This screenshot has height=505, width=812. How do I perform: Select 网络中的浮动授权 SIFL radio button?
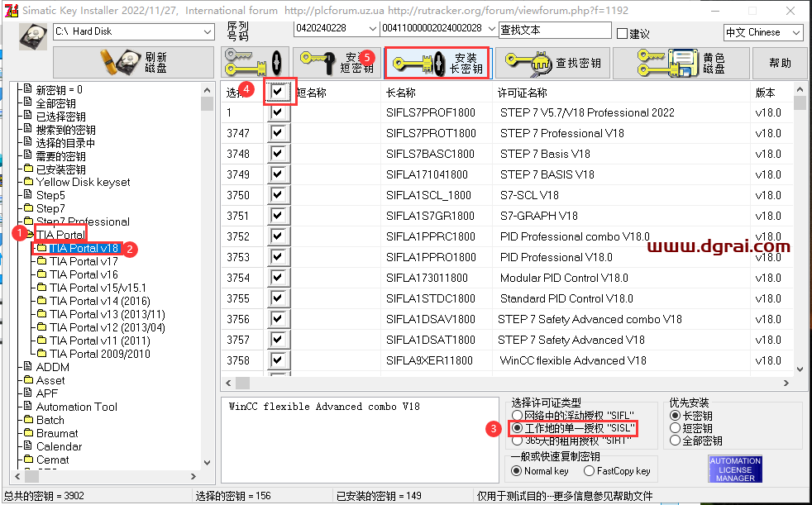(x=517, y=416)
